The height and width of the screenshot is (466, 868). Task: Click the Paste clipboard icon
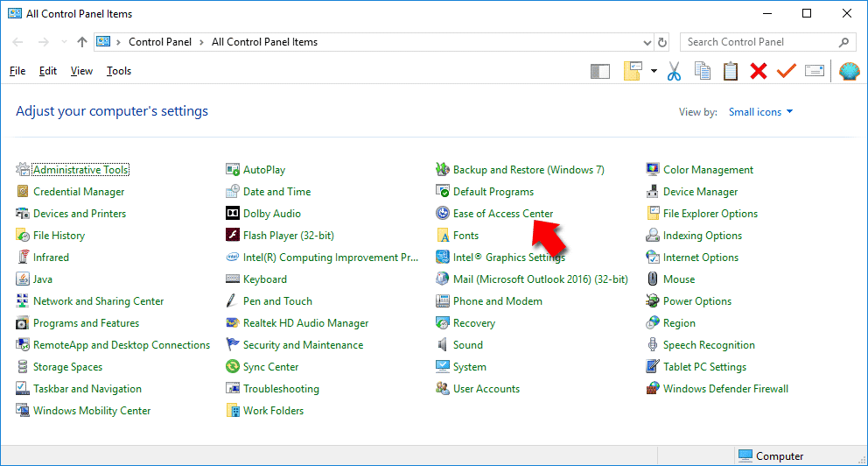tap(731, 71)
